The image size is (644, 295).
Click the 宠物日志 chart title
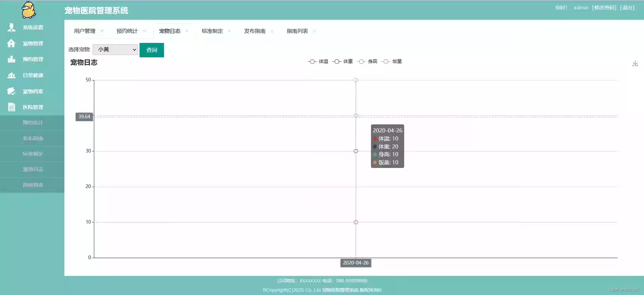point(84,62)
